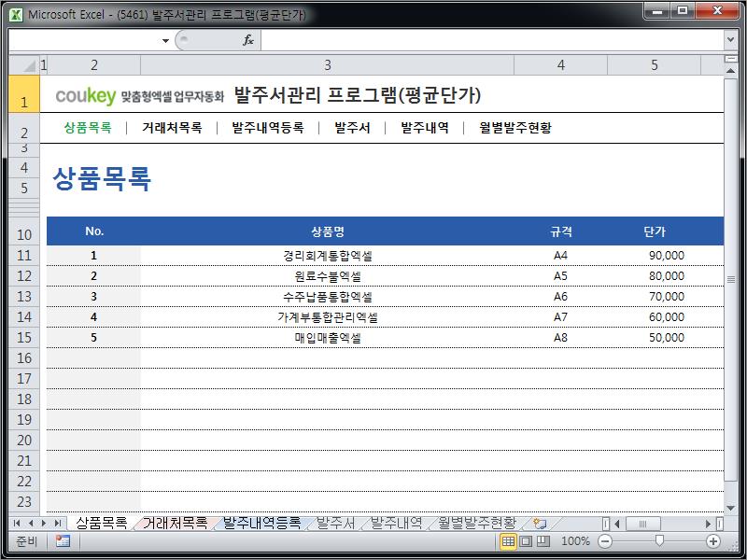Go to next sheet tab arrow
This screenshot has width=747, height=560.
44,524
